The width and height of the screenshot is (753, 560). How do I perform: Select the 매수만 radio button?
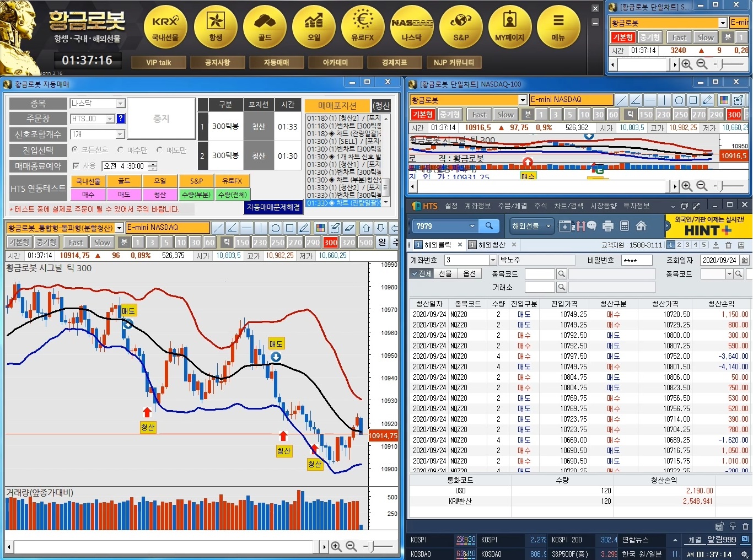[120, 149]
